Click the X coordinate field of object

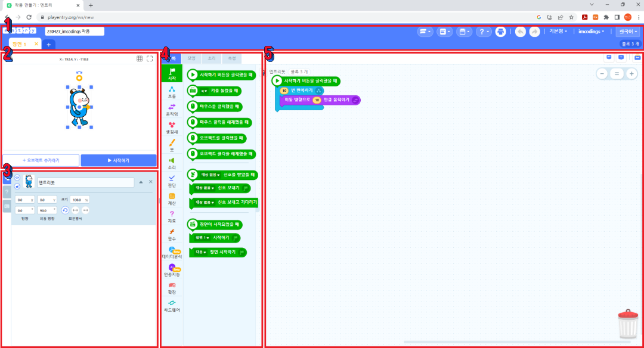click(24, 200)
